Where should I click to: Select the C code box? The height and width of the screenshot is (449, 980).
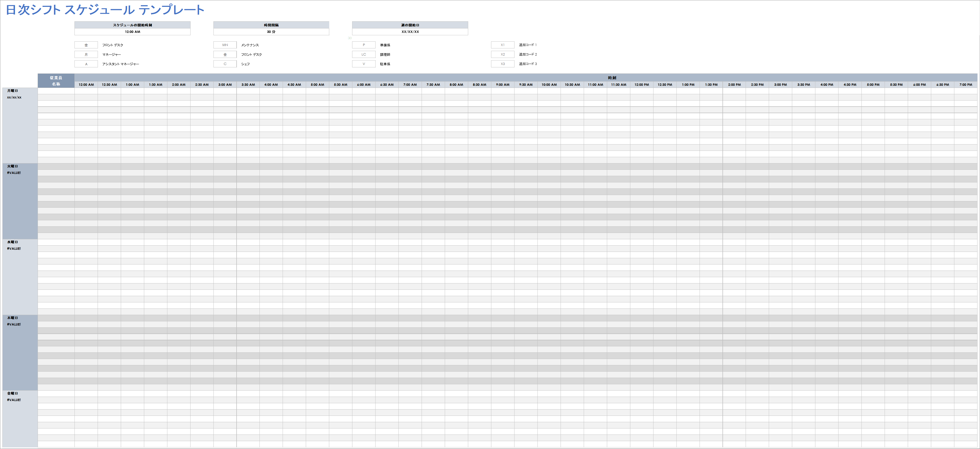(225, 64)
